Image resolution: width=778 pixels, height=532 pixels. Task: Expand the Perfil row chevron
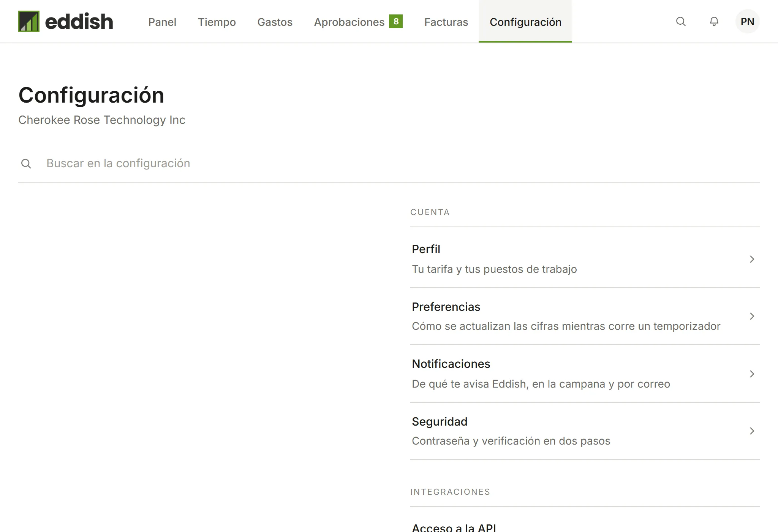coord(752,259)
